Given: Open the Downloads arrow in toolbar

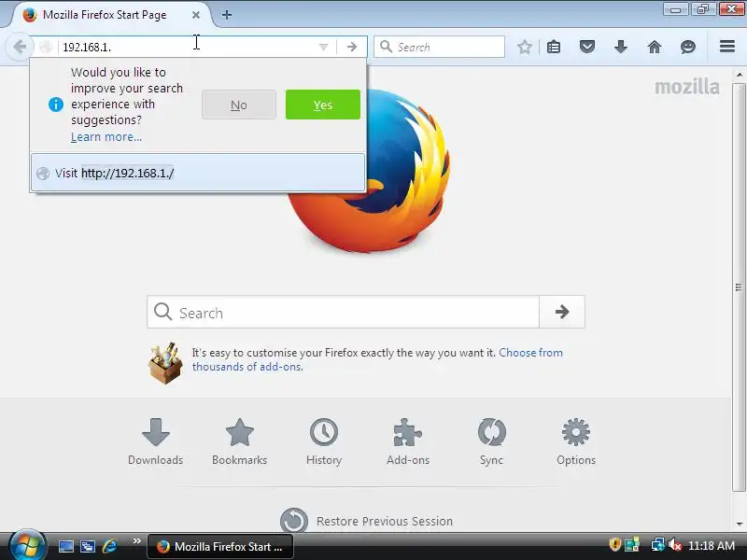Looking at the screenshot, I should [x=621, y=47].
